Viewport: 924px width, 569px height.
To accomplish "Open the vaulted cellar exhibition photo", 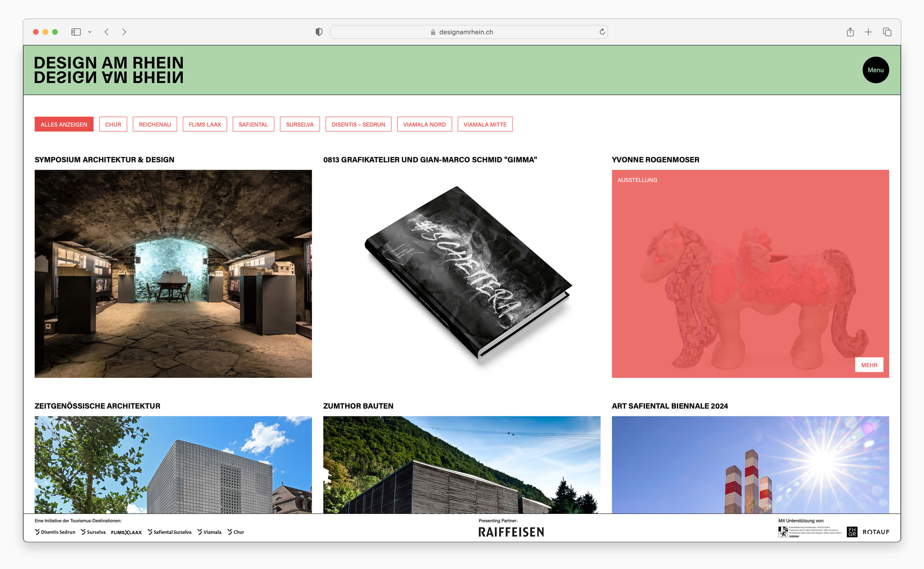I will tap(173, 274).
